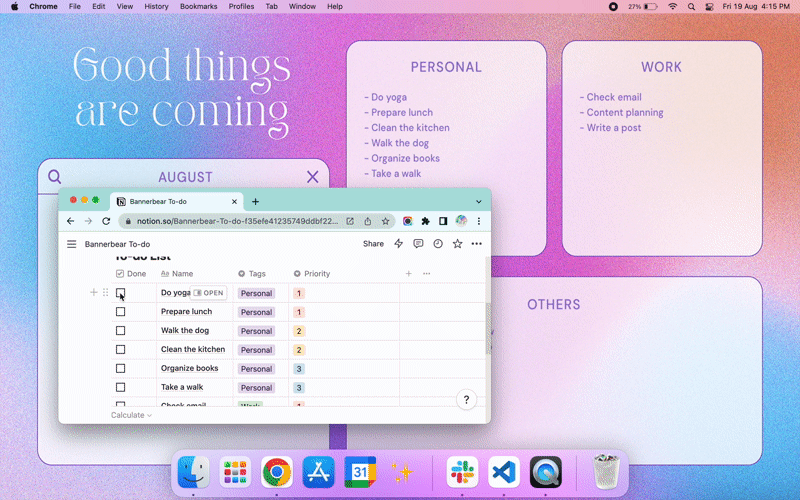This screenshot has width=800, height=500.
Task: Select the Bannerbear To-do browser tab
Action: [x=177, y=202]
